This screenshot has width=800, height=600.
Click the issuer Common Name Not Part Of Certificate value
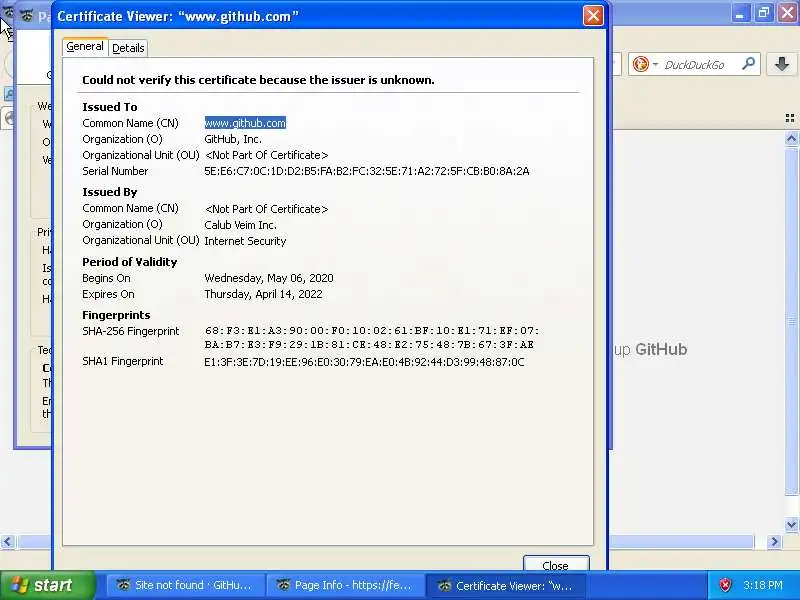pos(266,209)
